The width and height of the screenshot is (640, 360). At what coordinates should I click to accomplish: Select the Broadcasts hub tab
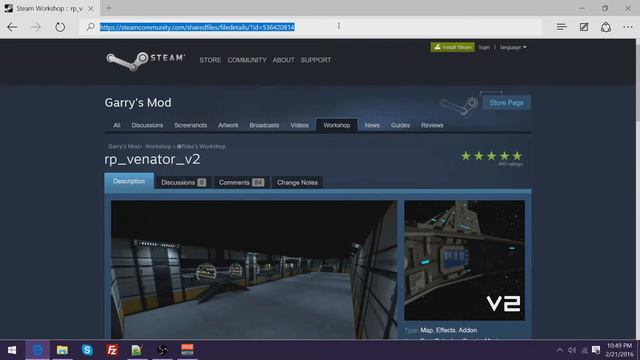tap(264, 125)
